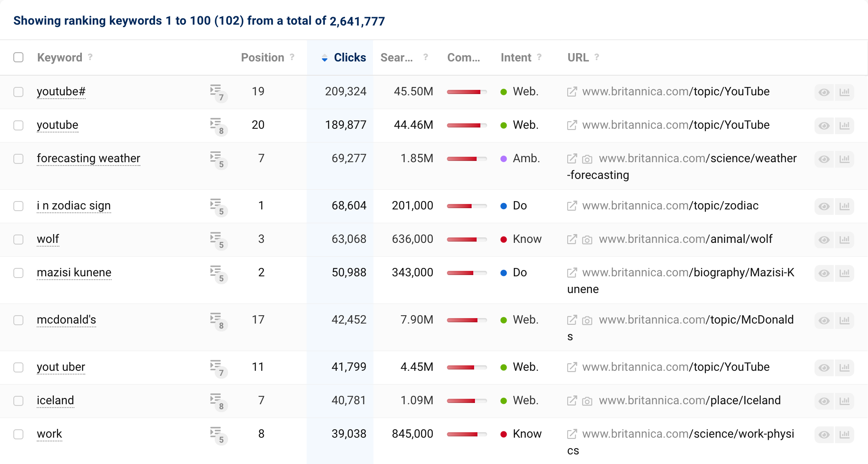The height and width of the screenshot is (464, 868).
Task: Open chart icon for work row
Action: coord(844,434)
